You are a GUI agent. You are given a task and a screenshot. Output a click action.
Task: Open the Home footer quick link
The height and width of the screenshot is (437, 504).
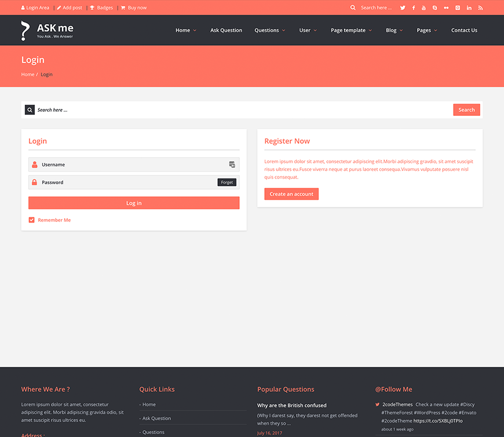[149, 405]
